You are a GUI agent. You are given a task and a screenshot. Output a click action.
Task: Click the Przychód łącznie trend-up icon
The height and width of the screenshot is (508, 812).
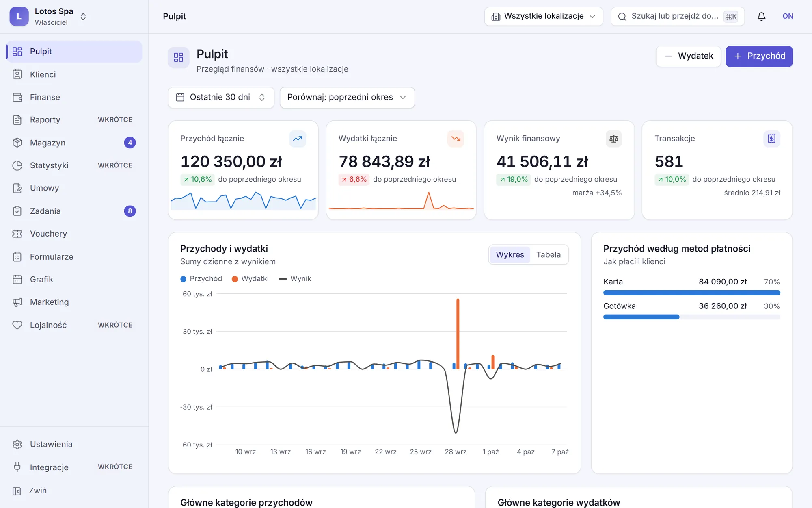coord(298,139)
